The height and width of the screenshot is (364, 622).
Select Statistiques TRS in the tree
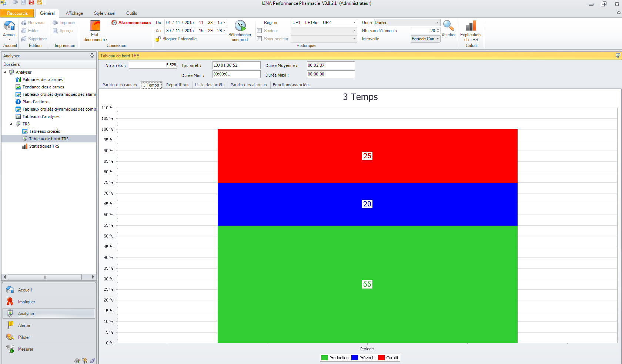tap(44, 146)
